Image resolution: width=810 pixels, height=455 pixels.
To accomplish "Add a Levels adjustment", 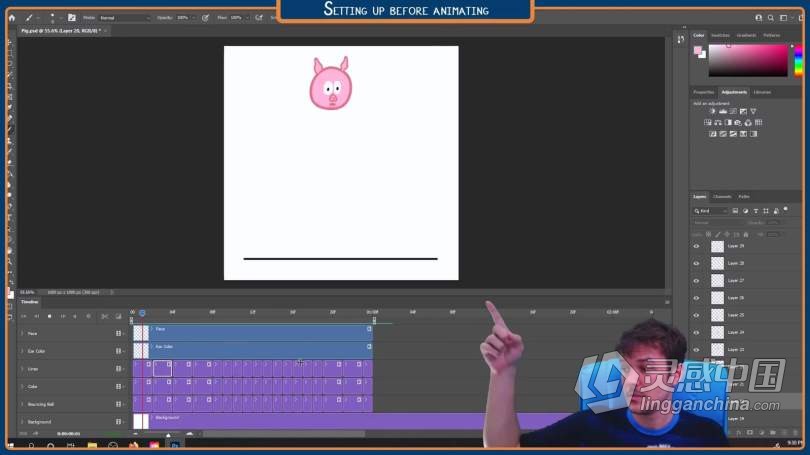I will 723,112.
